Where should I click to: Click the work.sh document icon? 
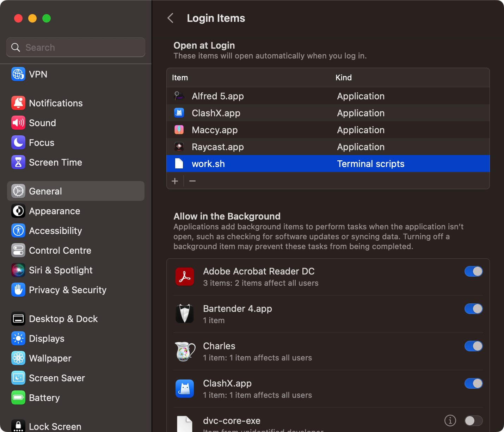click(x=179, y=163)
